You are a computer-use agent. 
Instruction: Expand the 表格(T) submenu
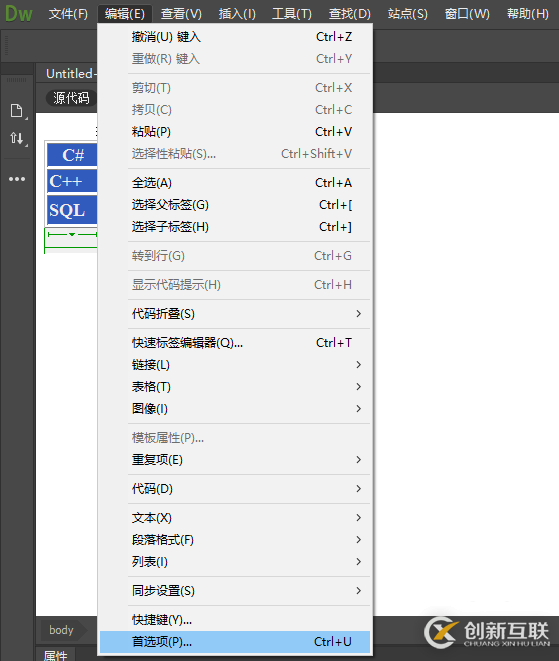(235, 387)
